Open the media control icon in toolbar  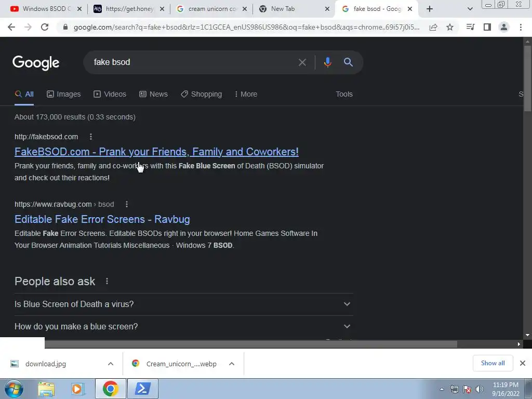pos(470,27)
